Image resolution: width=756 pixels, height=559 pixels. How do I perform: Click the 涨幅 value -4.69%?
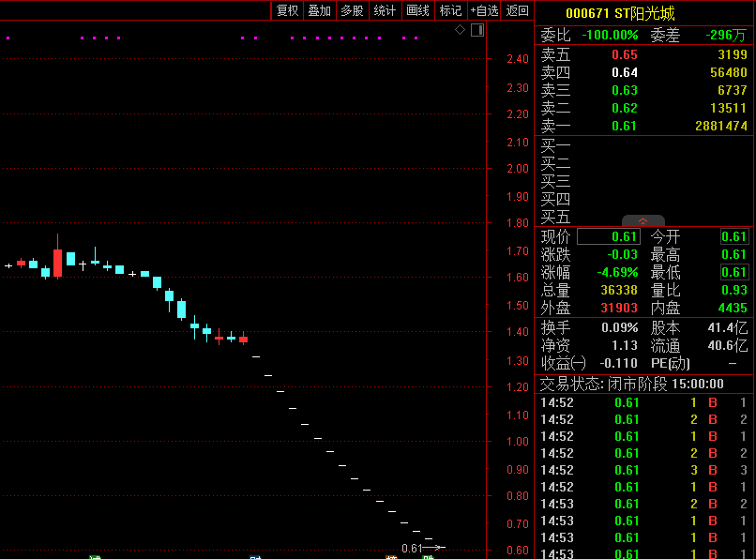[617, 272]
